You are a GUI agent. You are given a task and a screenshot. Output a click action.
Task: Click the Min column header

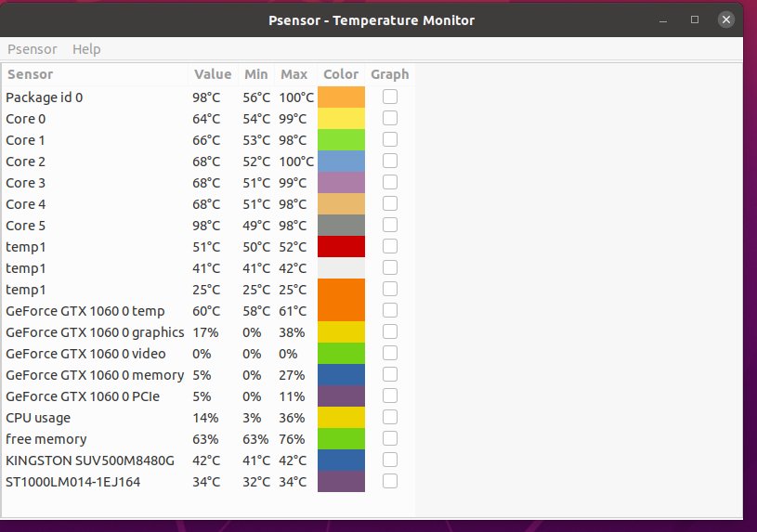pyautogui.click(x=256, y=74)
